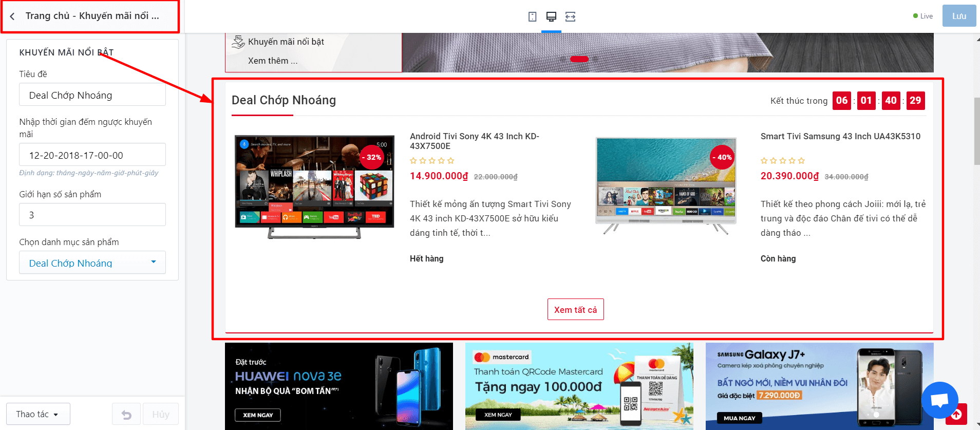Go back with the left chevron arrow
The height and width of the screenshot is (430, 980).
tap(12, 16)
